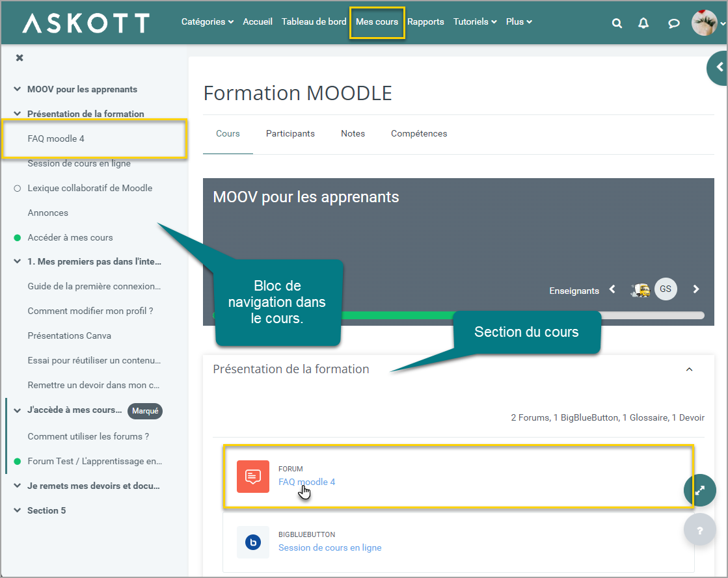The image size is (728, 578).
Task: Collapse Présentation de la formation content chevron
Action: tap(690, 370)
